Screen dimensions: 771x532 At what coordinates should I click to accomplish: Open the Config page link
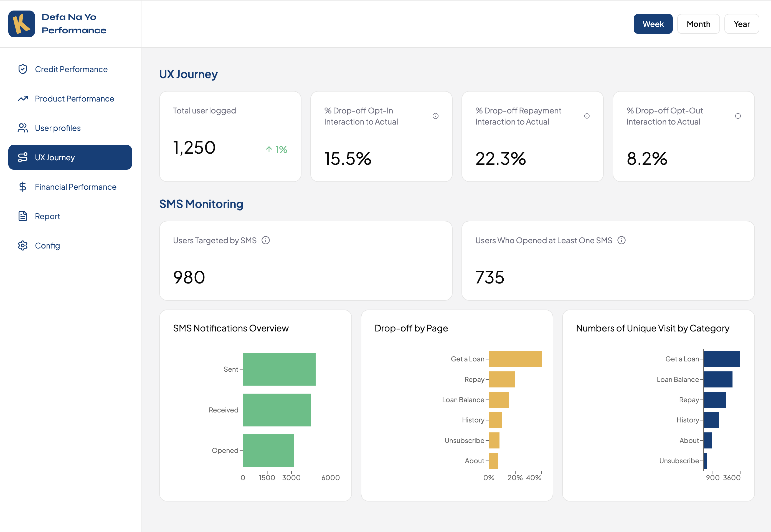(x=70, y=246)
